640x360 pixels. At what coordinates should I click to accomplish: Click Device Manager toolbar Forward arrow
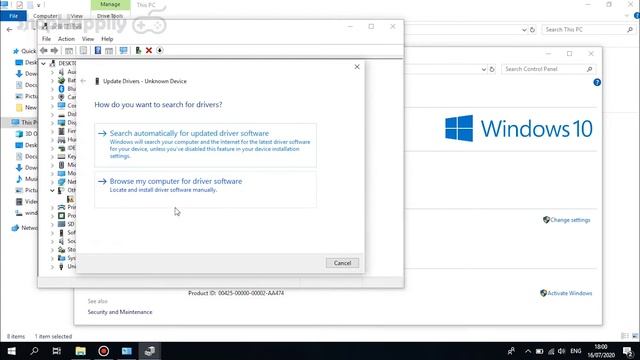tap(54, 50)
